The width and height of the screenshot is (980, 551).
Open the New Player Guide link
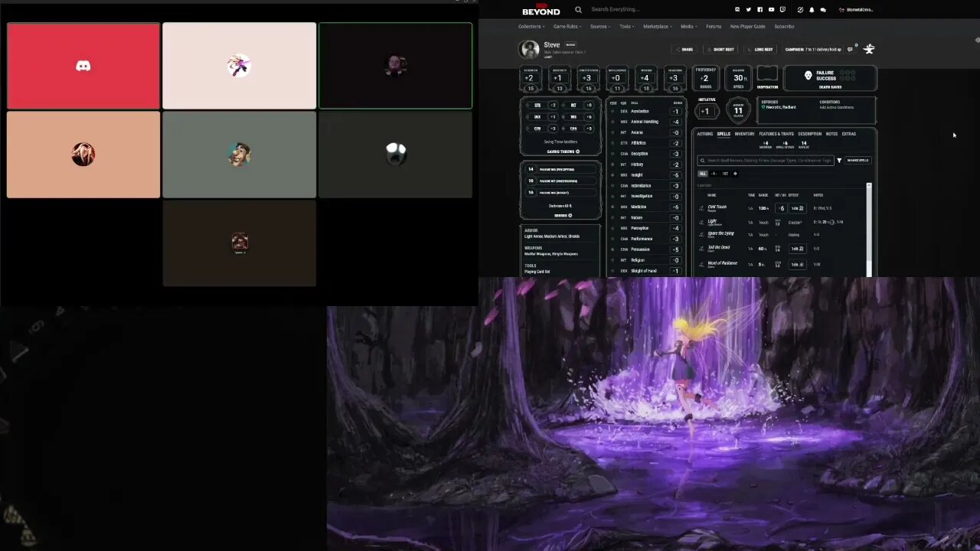[x=747, y=27]
